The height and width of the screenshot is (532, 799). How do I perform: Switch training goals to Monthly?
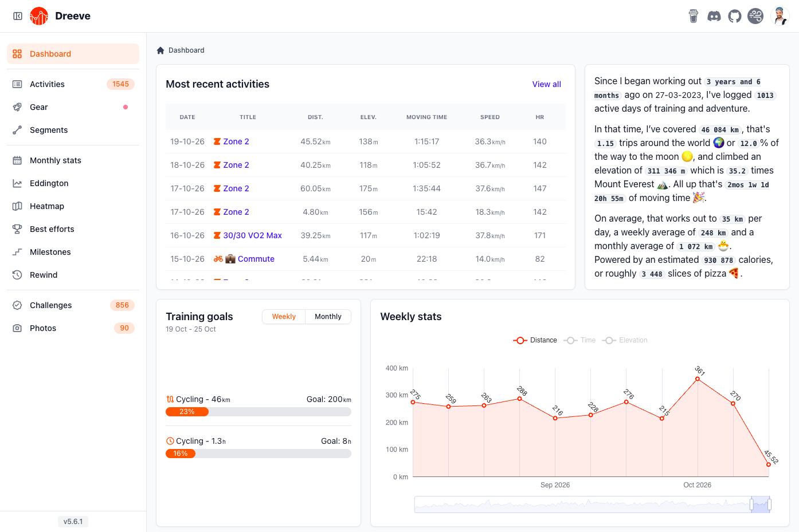pos(328,317)
